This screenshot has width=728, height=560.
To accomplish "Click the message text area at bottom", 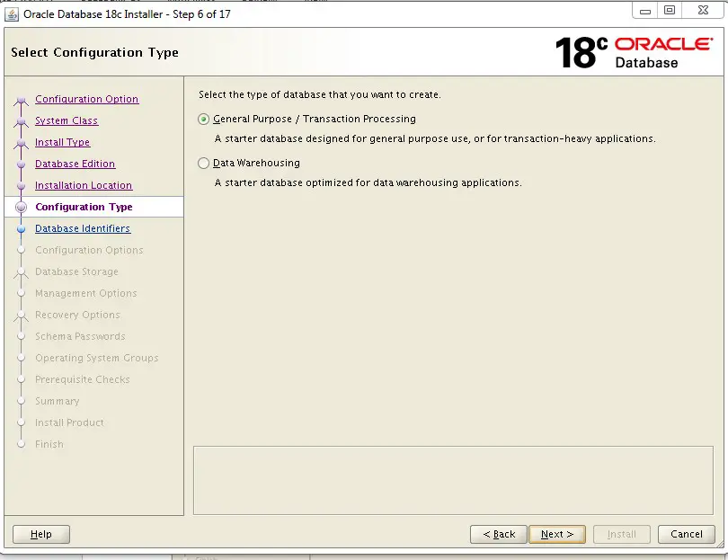I will point(453,481).
